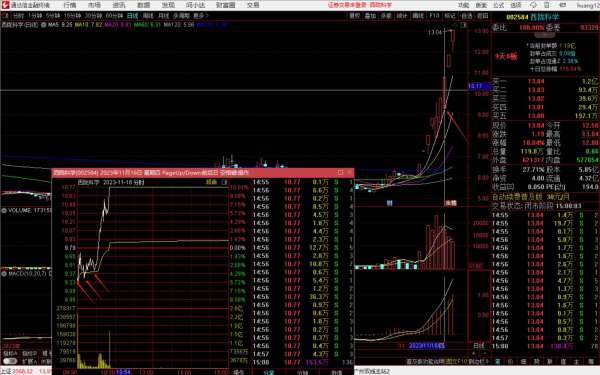This screenshot has width=600, height=375.
Task: Click the red Tongdaxin logo icon
Action: 5,5
